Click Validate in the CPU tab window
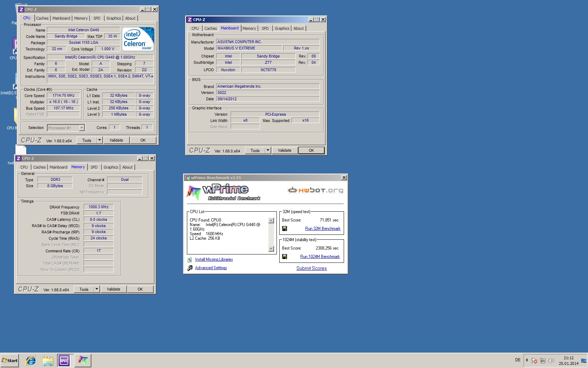The height and width of the screenshot is (368, 588). pyautogui.click(x=116, y=140)
